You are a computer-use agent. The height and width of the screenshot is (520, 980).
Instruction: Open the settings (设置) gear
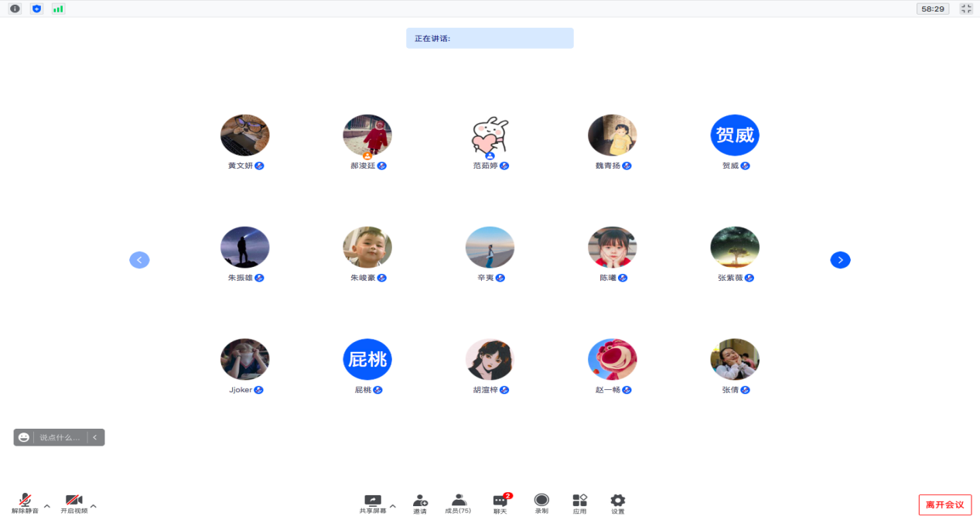click(x=618, y=504)
